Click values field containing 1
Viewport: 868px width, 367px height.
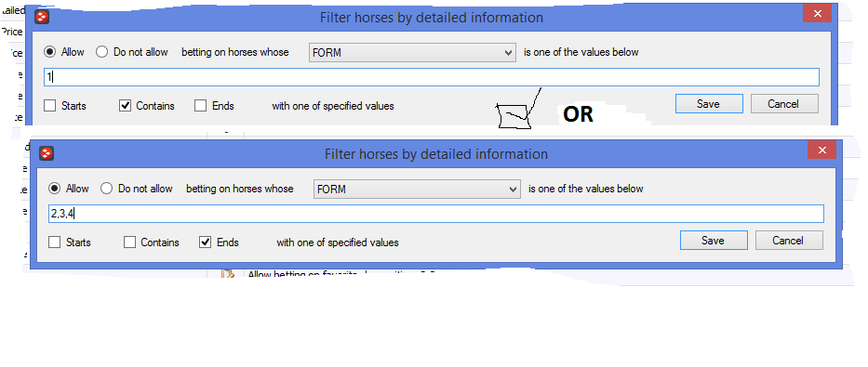click(x=432, y=77)
